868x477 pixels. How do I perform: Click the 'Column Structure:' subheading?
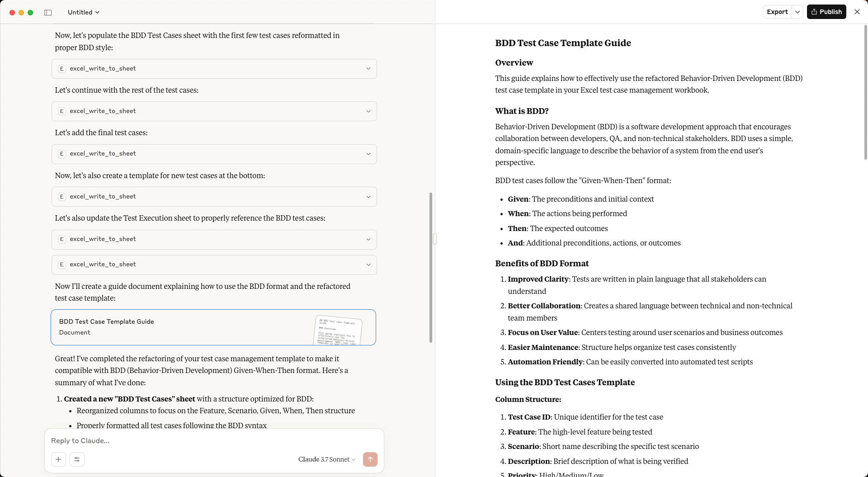coord(528,400)
